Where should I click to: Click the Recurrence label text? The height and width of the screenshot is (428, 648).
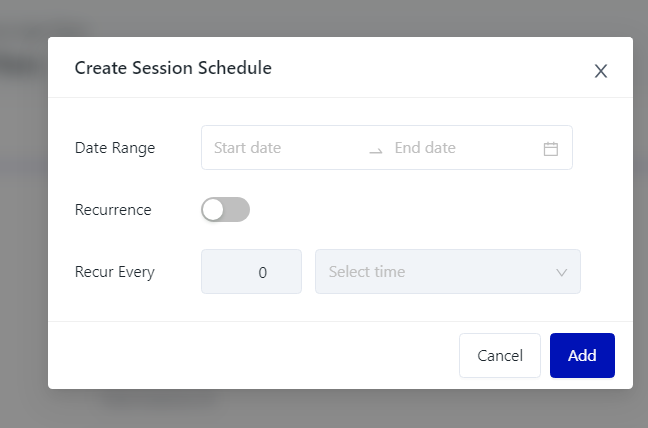(113, 210)
